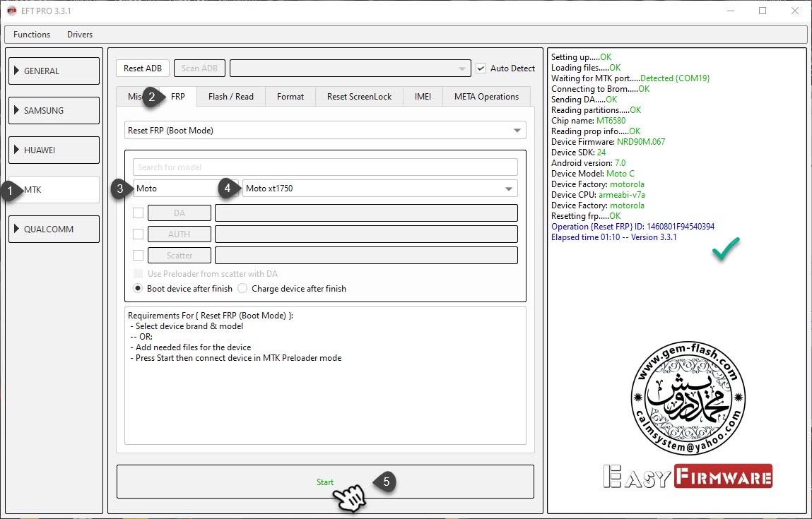Open the Drivers menu

tap(80, 35)
